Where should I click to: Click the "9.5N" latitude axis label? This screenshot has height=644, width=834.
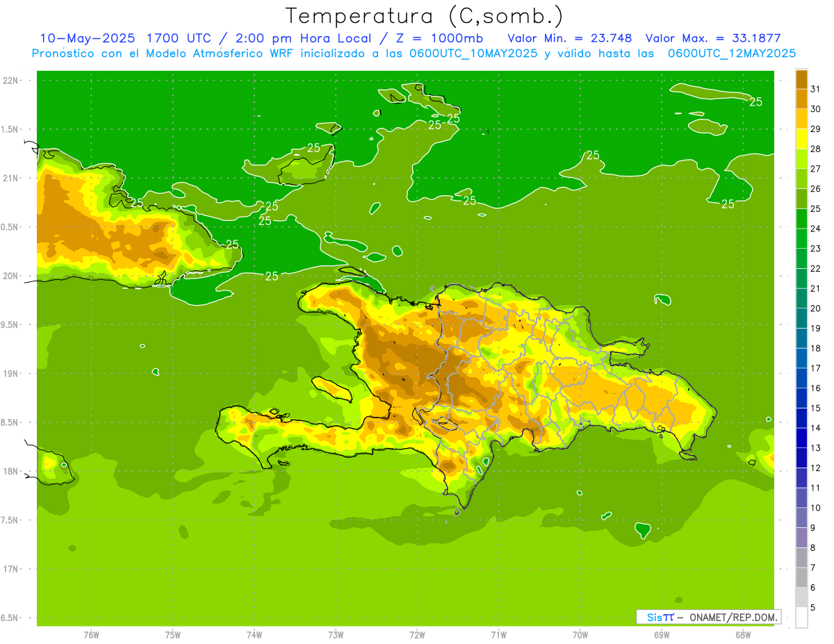coord(10,325)
